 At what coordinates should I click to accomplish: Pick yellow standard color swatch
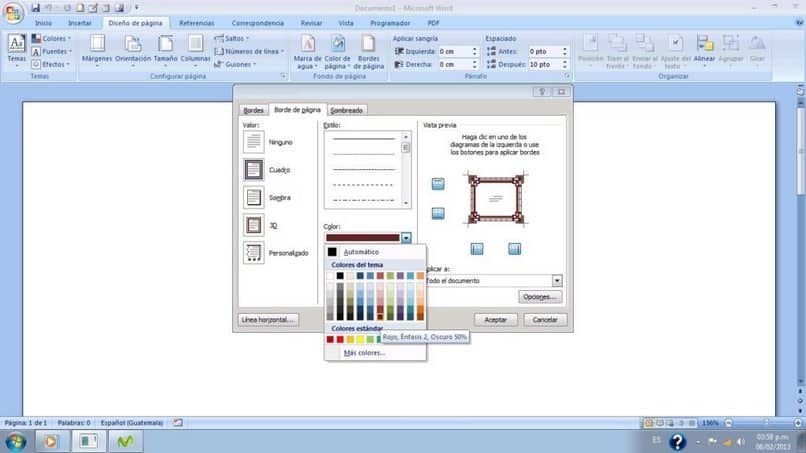coord(360,339)
